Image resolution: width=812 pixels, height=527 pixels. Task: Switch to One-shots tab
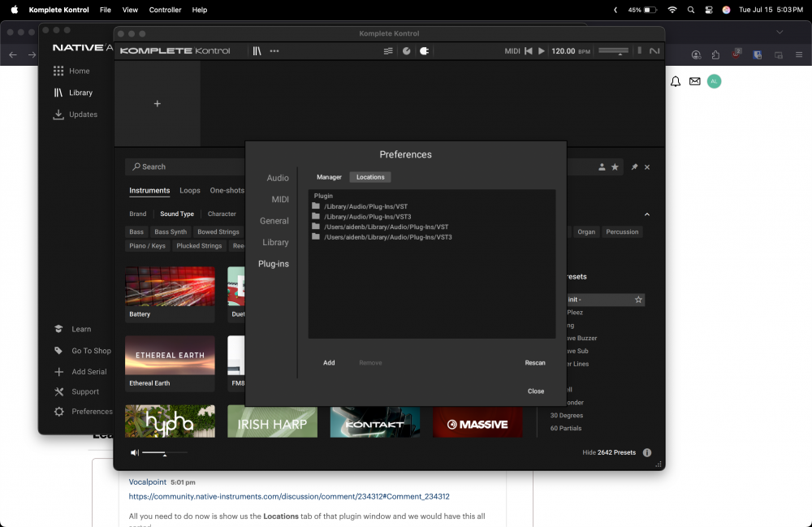click(227, 191)
